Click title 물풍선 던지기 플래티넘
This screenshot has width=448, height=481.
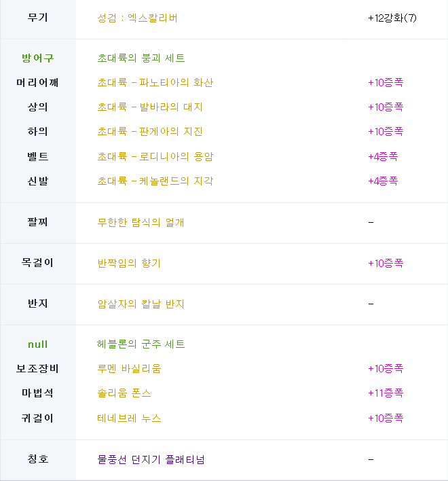pos(151,459)
